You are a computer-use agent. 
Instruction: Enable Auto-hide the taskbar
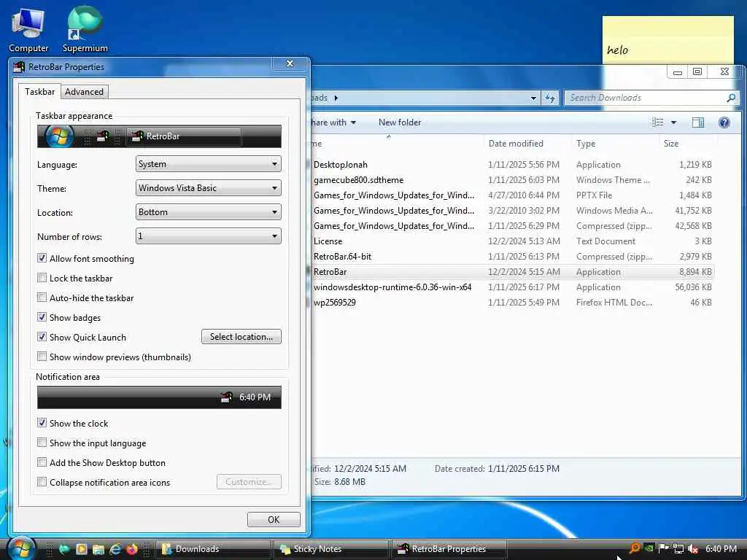42,297
